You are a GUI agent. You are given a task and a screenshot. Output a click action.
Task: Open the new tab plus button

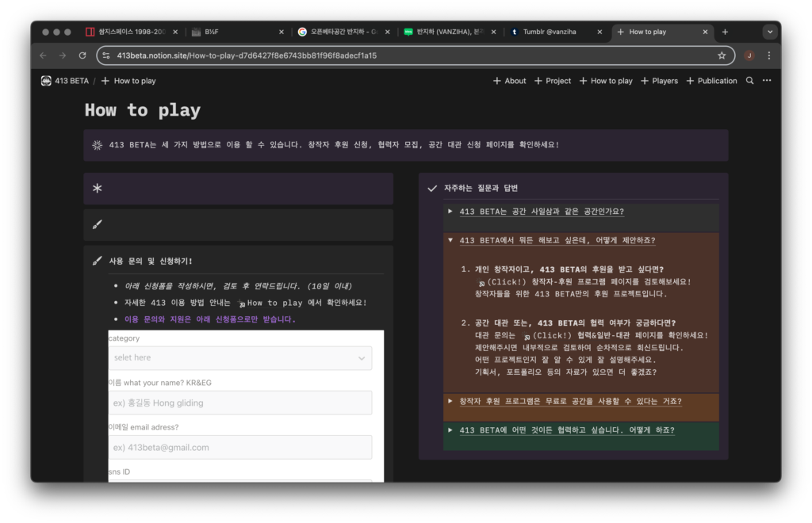pyautogui.click(x=725, y=32)
